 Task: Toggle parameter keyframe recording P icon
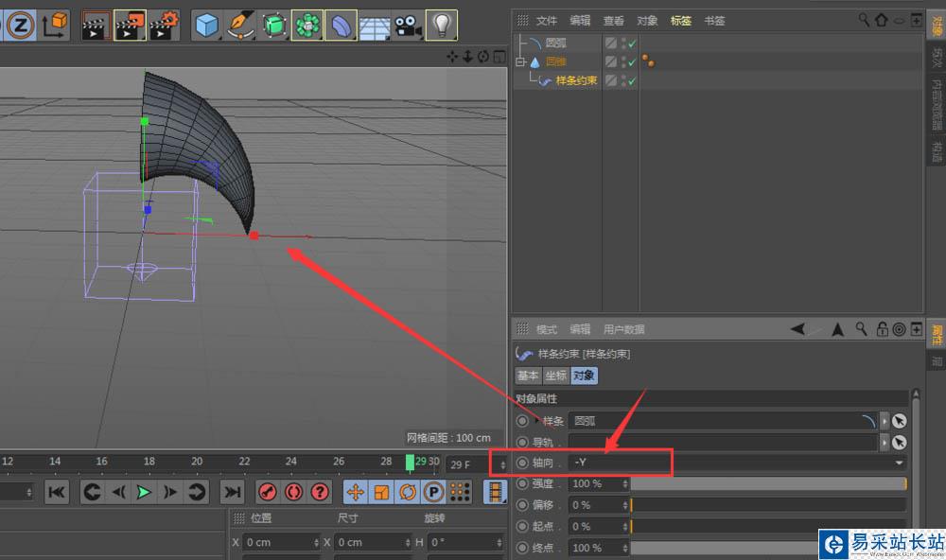(x=433, y=493)
